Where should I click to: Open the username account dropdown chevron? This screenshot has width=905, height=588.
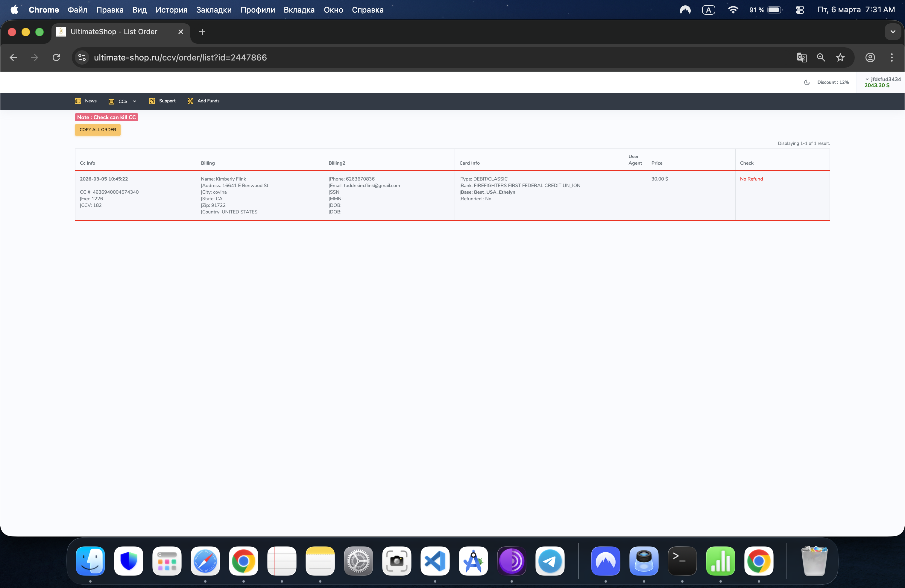(867, 79)
